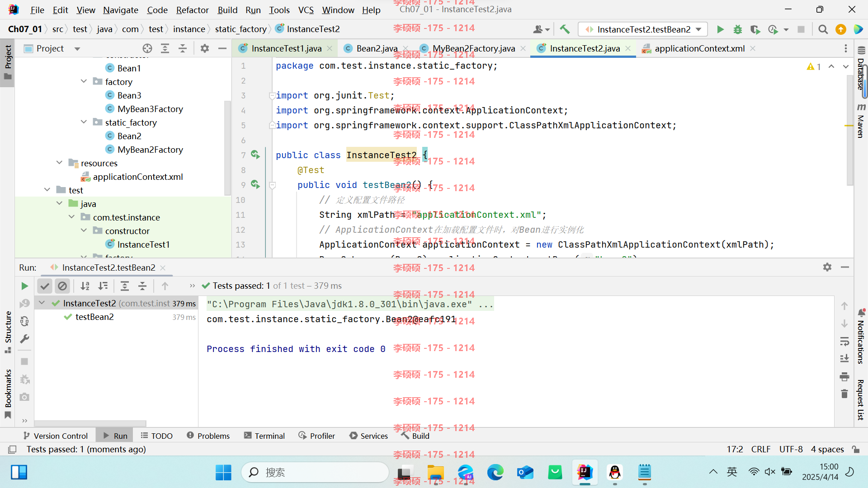Open the Navigate menu
The image size is (868, 488).
point(121,10)
